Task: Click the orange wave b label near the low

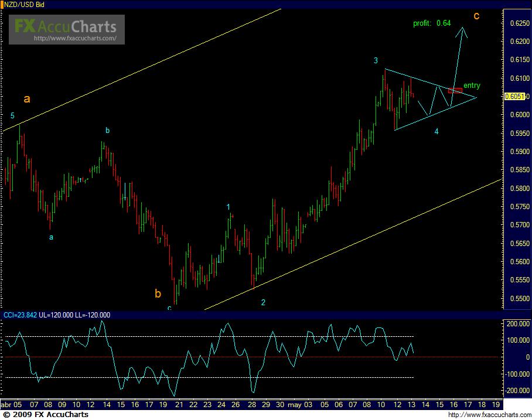Action: [158, 293]
